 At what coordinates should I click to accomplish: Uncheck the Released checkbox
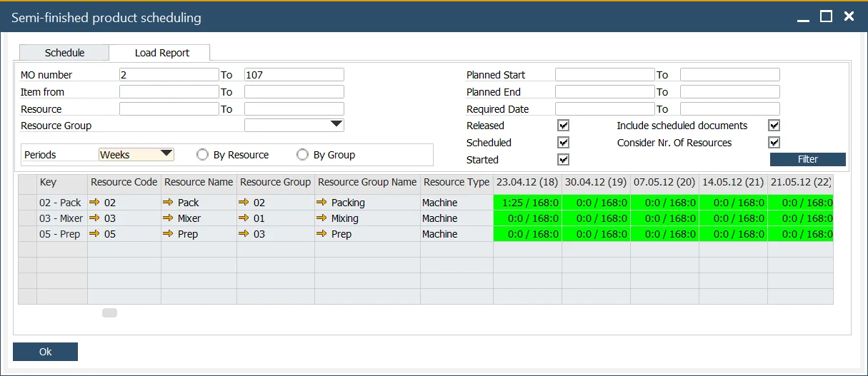[564, 126]
